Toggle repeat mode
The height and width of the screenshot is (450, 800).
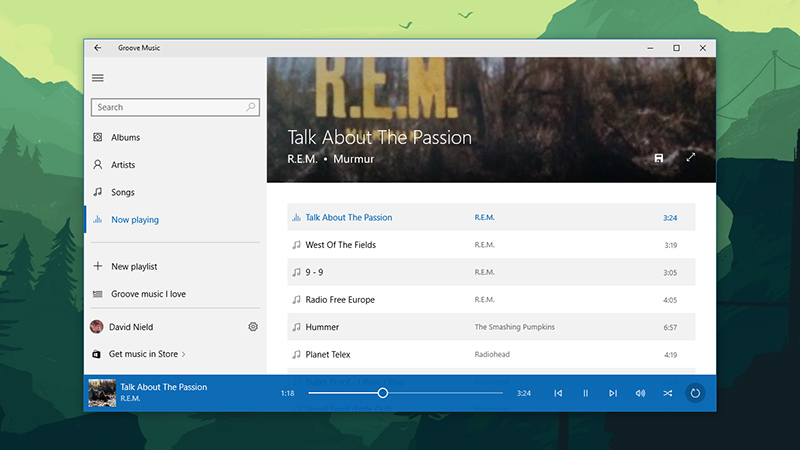click(x=695, y=393)
